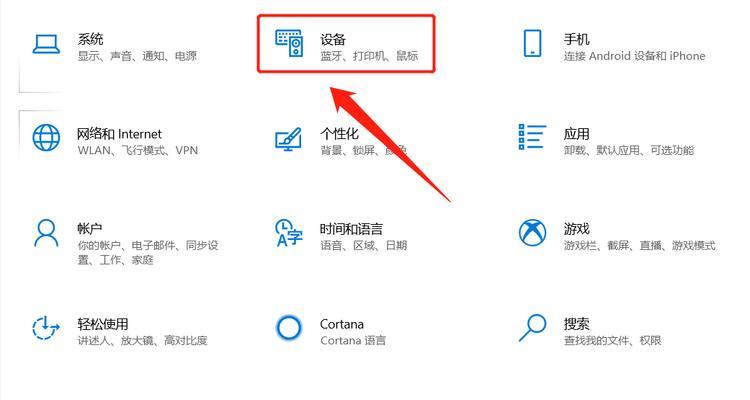Open the 应用 settings title
750x400 pixels.
coord(576,133)
